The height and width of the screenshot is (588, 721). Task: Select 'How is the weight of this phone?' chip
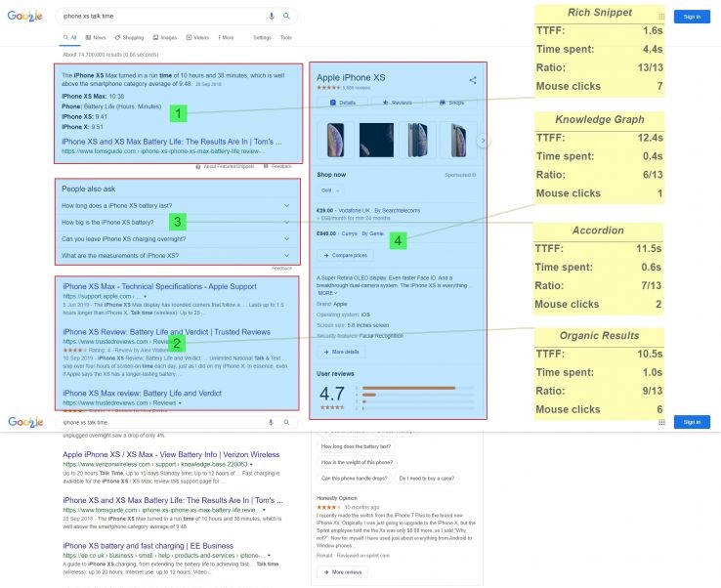click(358, 463)
